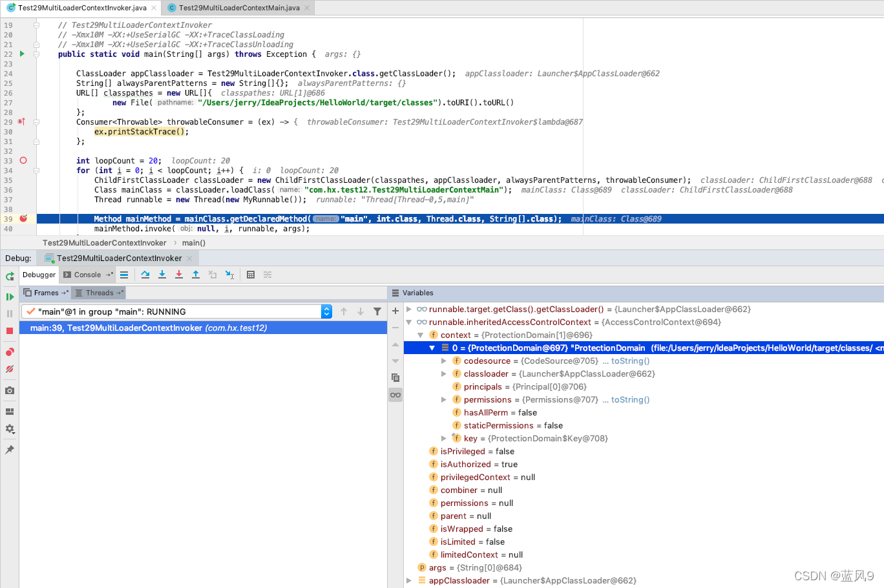The width and height of the screenshot is (884, 588).
Task: Click the Test29MultiLoaderContextInvoker breadcrumb
Action: click(105, 243)
